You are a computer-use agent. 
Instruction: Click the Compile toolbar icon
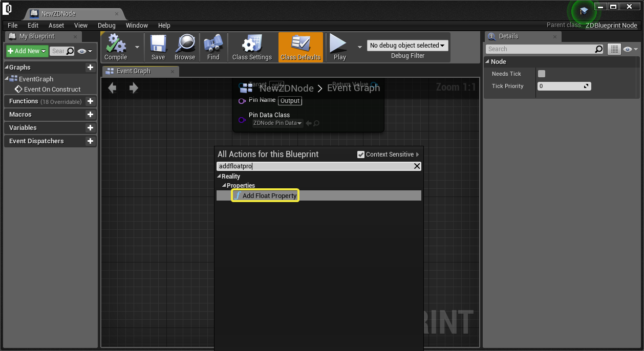[115, 44]
